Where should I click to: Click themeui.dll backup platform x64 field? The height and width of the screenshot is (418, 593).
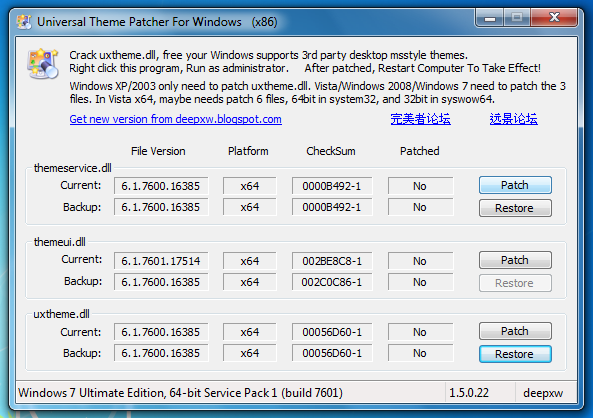[250, 282]
